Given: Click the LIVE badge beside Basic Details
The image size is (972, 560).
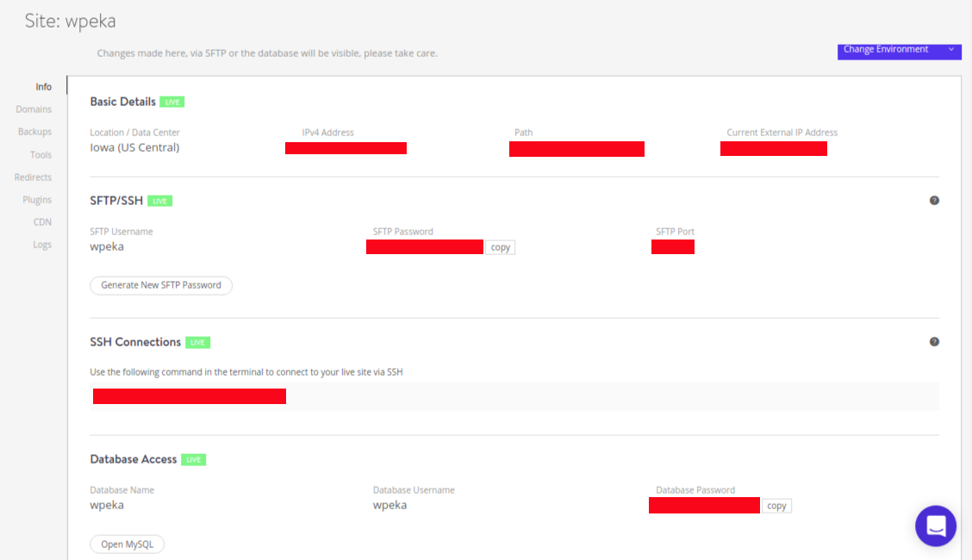Looking at the screenshot, I should (171, 101).
